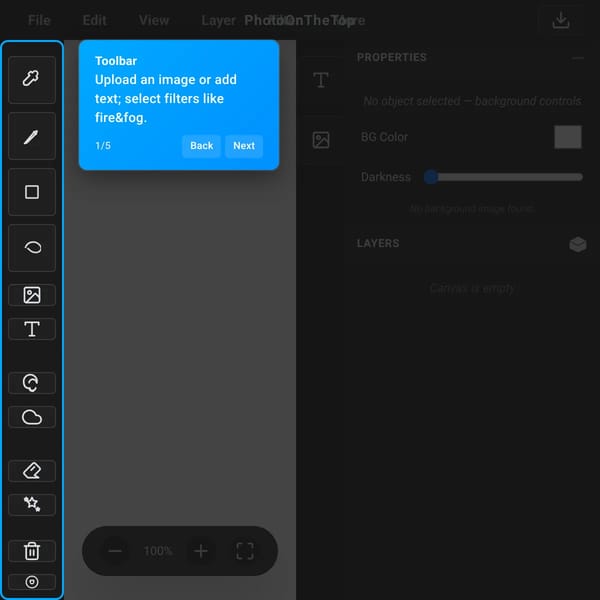Click the text icon beside Properties panel
This screenshot has width=600, height=600.
pos(321,80)
